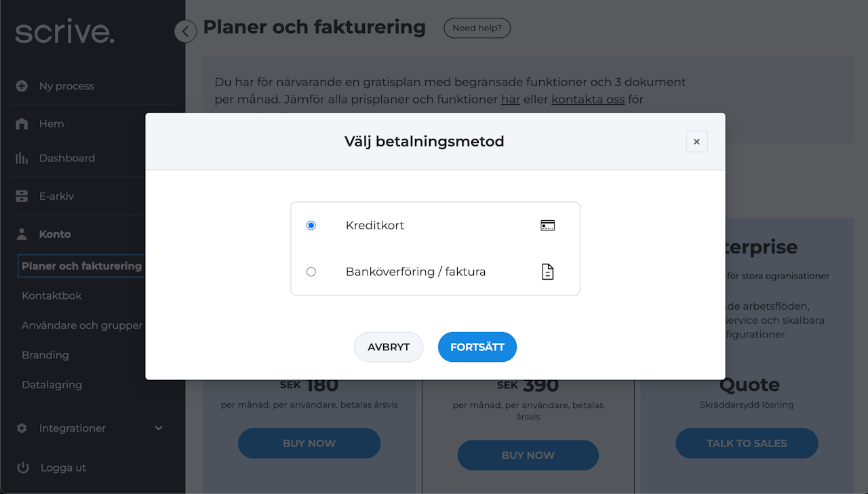Viewport: 868px width, 494px height.
Task: Close the payment method dialog
Action: [x=696, y=142]
